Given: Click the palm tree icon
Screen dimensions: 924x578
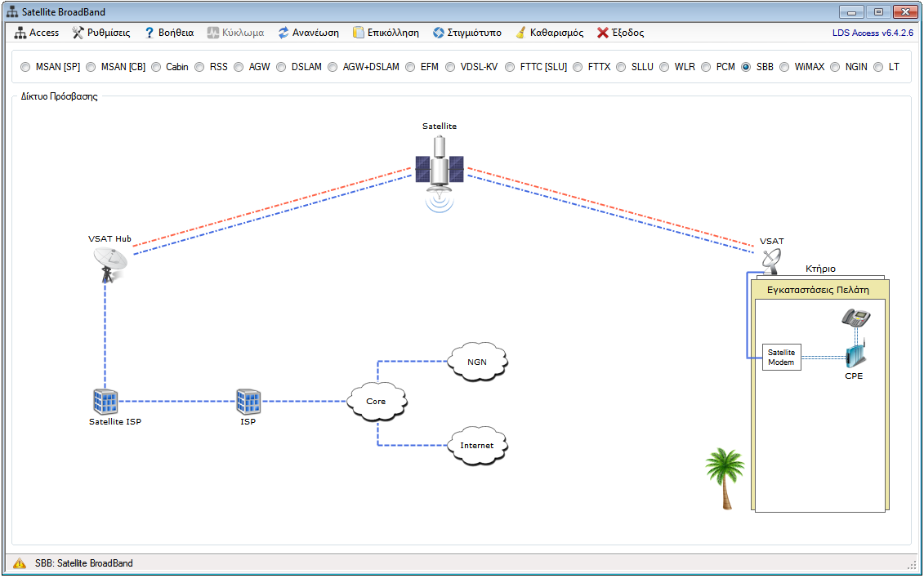Looking at the screenshot, I should pos(724,478).
